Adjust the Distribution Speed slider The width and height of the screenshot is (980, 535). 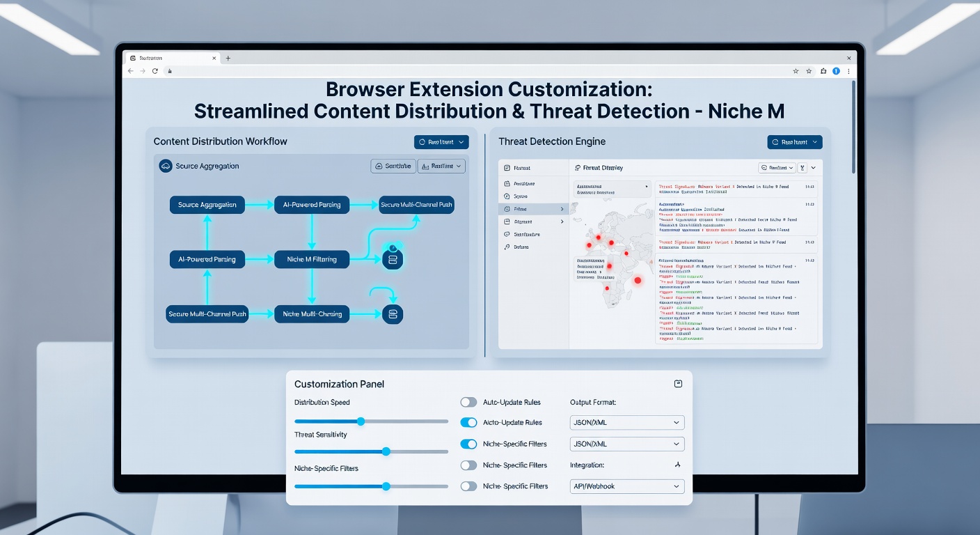[361, 421]
